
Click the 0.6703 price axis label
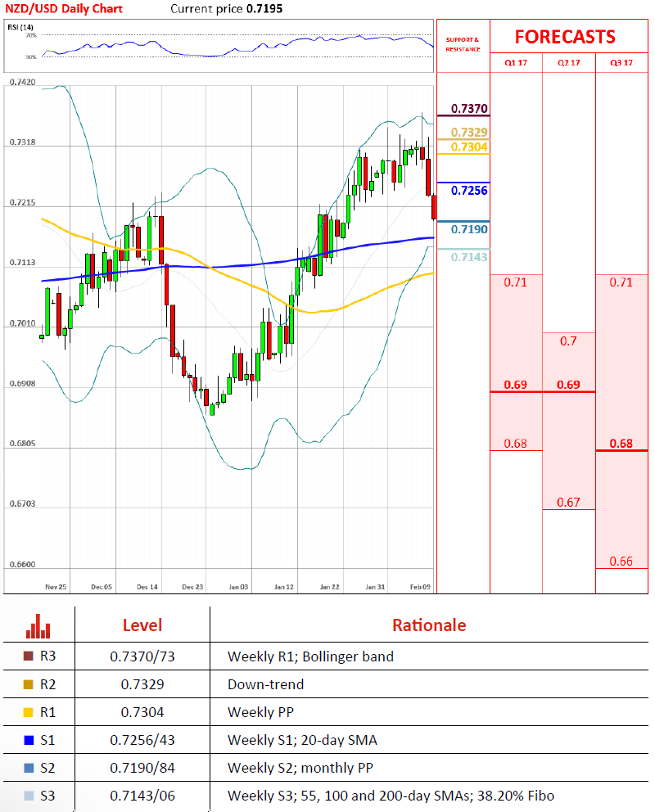23,504
